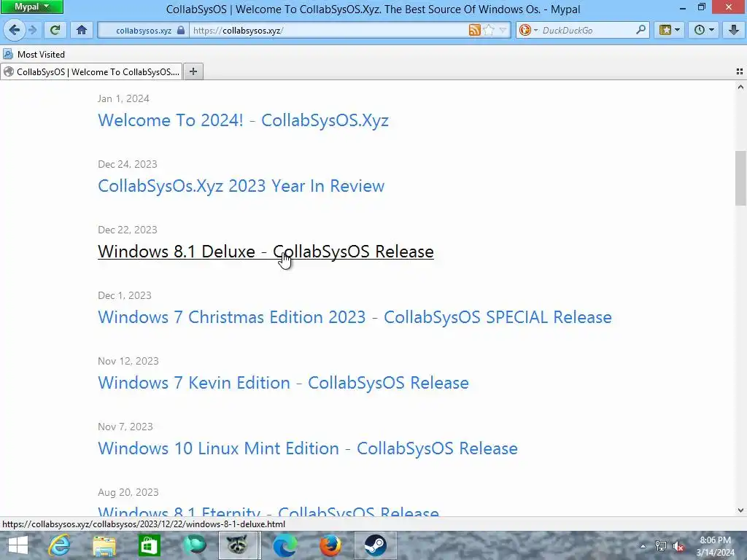Launch Internet Explorer from taskbar

(x=59, y=545)
